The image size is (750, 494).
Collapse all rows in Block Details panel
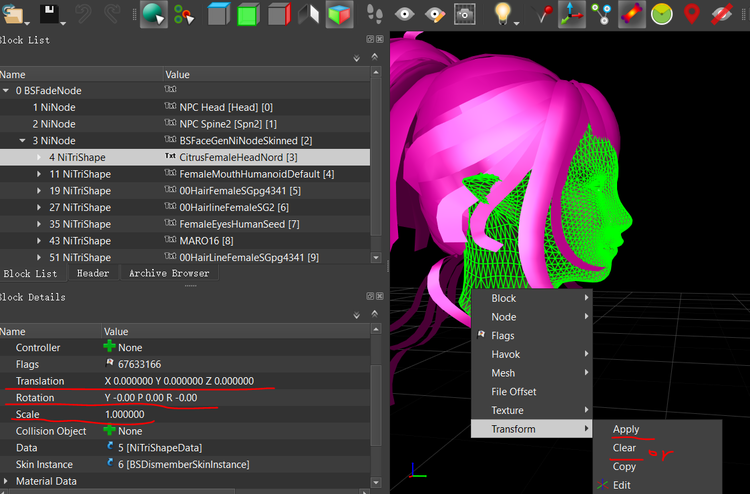click(x=375, y=313)
